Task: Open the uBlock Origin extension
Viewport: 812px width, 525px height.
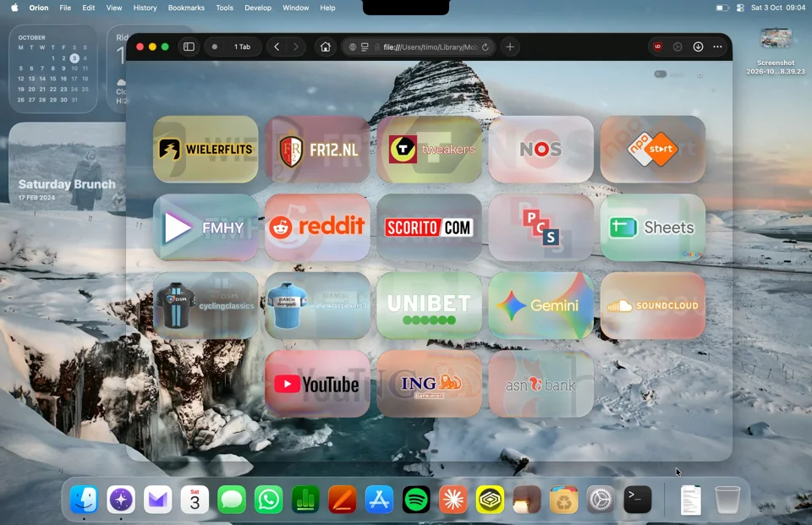Action: 658,46
